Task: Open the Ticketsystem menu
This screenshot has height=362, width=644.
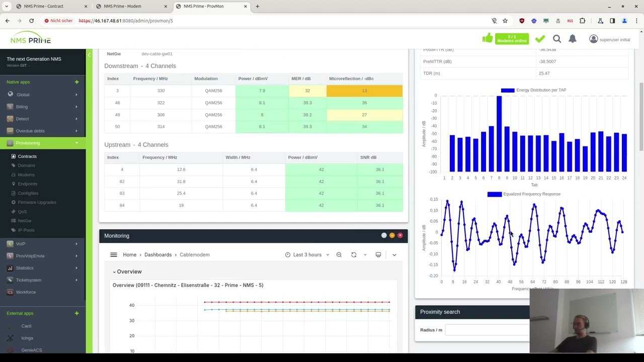Action: (43, 280)
